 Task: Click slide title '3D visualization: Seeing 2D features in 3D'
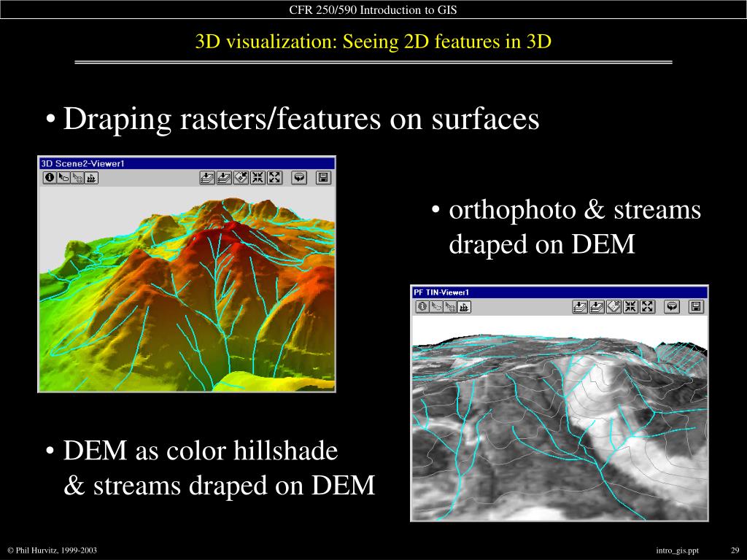point(373,42)
